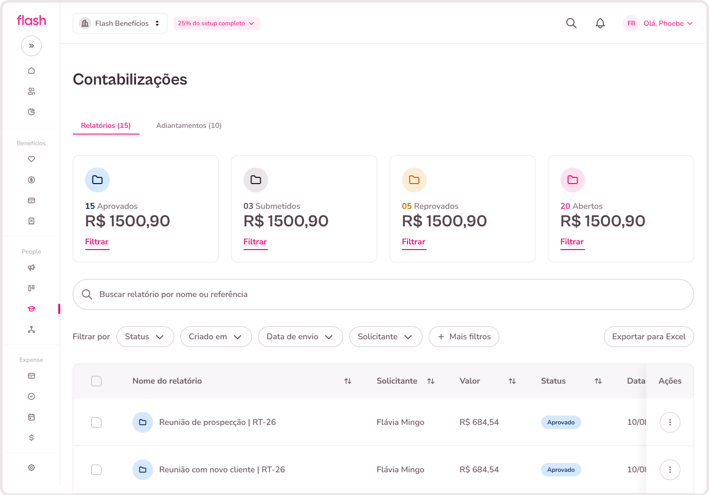The height and width of the screenshot is (495, 709).
Task: Check the Reunião com novo cliente row checkbox
Action: tap(96, 470)
